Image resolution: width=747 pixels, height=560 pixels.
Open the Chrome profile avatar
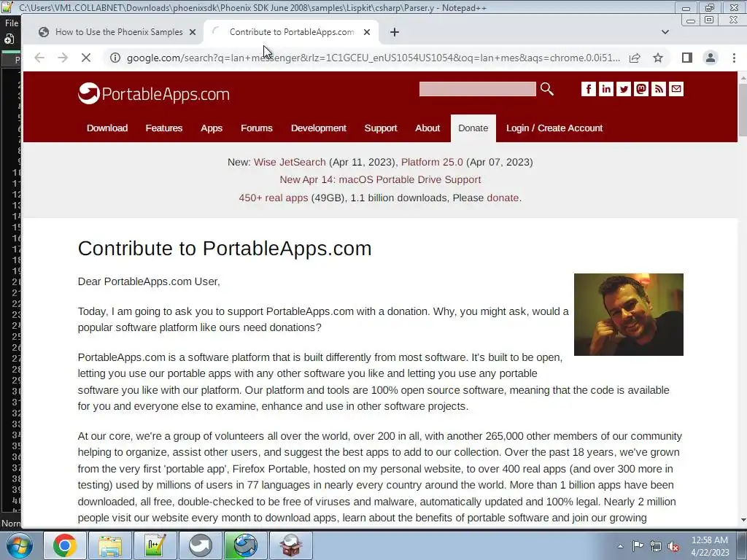(711, 58)
